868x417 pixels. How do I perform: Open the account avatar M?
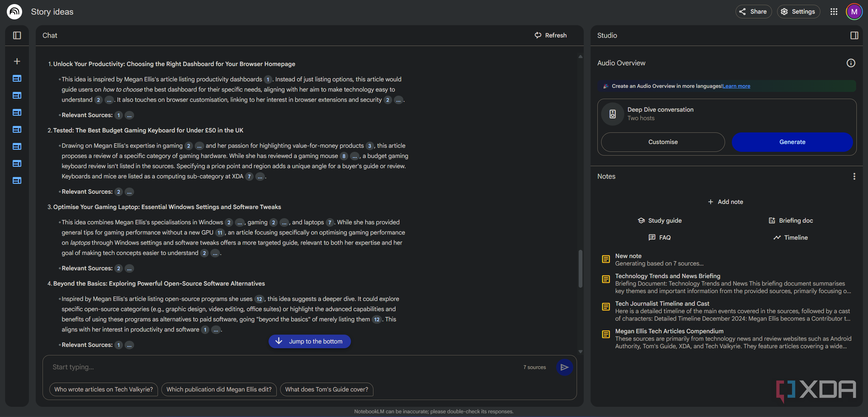tap(854, 12)
